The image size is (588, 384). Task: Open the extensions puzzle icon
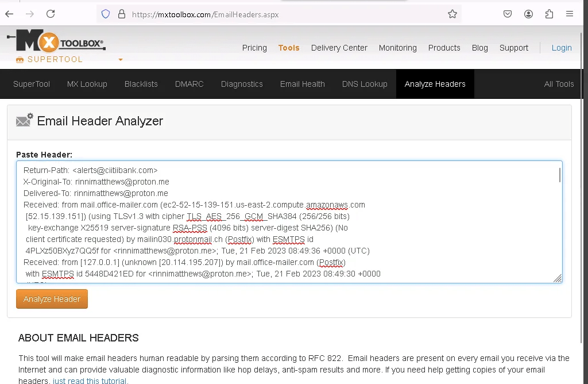(549, 14)
